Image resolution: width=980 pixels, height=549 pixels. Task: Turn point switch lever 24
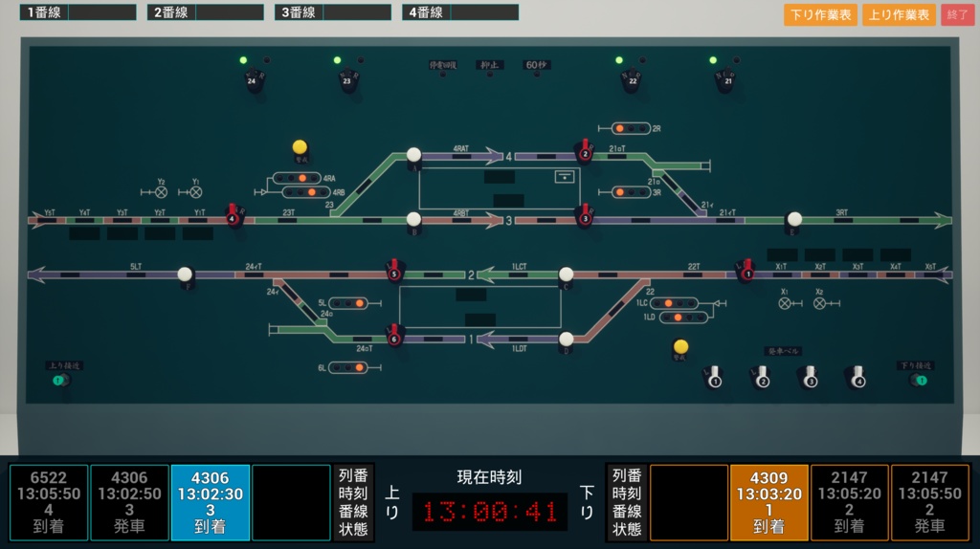point(253,80)
